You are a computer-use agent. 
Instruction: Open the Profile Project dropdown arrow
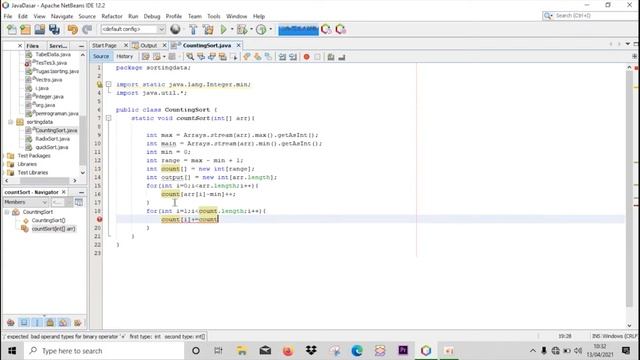click(x=270, y=29)
